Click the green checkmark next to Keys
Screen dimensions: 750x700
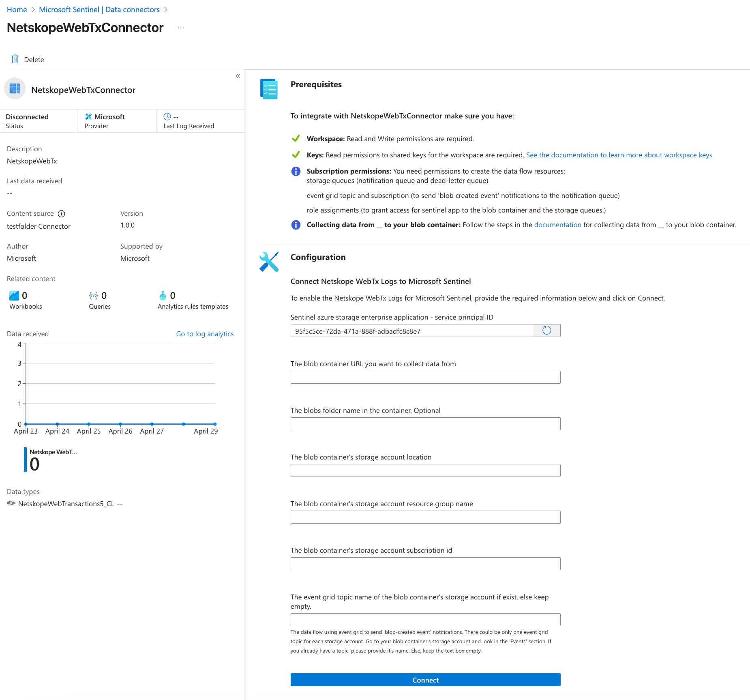[296, 155]
